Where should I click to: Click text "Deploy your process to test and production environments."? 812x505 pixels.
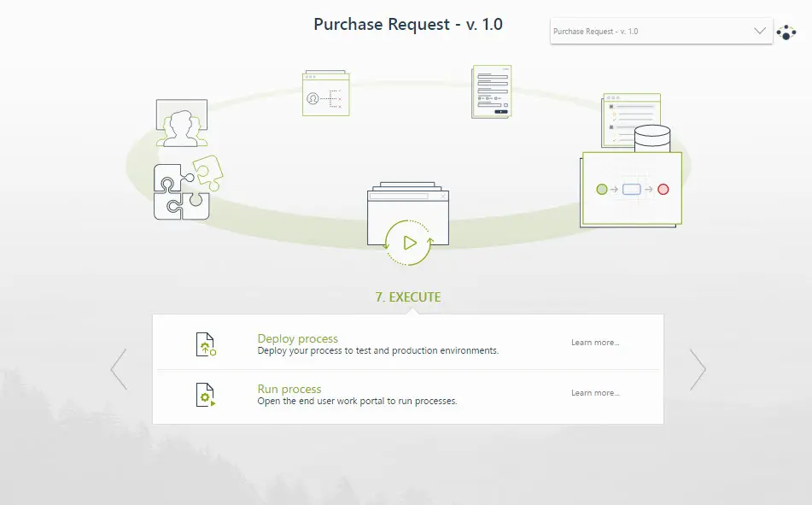click(378, 350)
